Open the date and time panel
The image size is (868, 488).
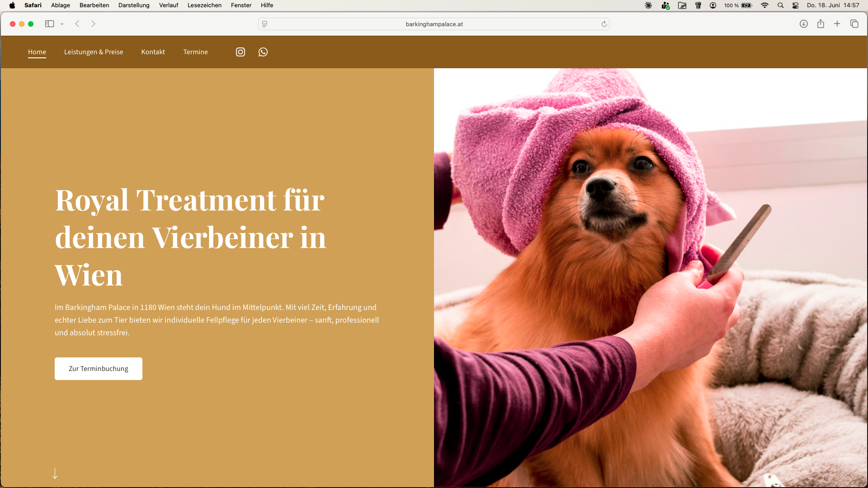(x=833, y=5)
